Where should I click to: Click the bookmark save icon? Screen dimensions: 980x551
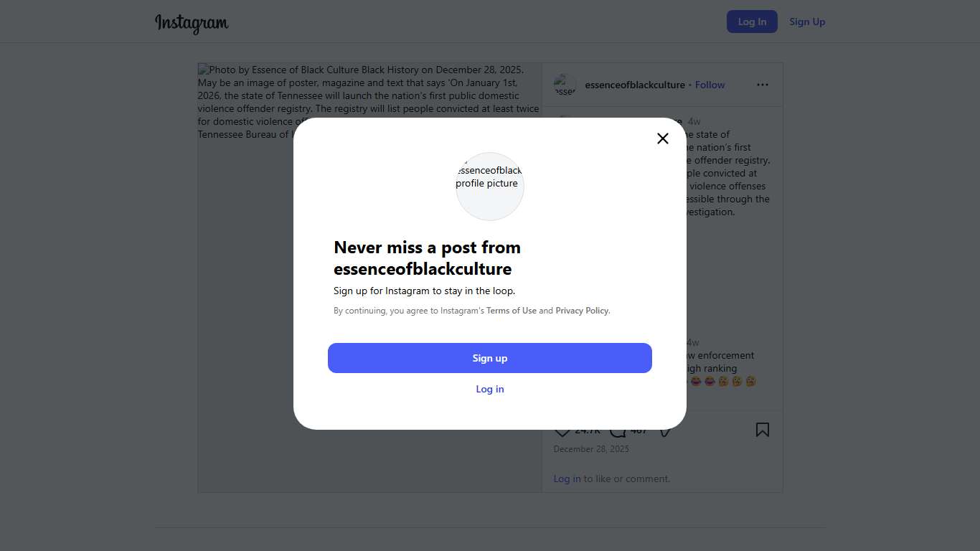point(763,430)
